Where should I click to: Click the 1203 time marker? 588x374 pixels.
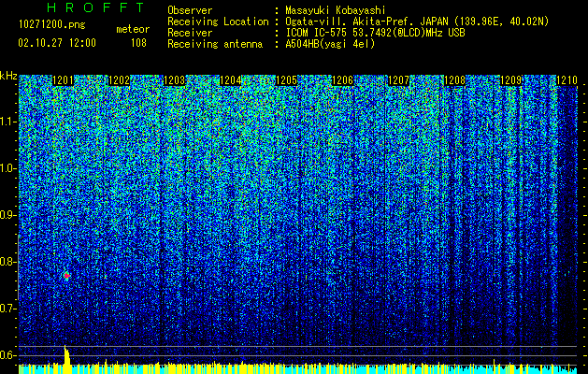175,80
